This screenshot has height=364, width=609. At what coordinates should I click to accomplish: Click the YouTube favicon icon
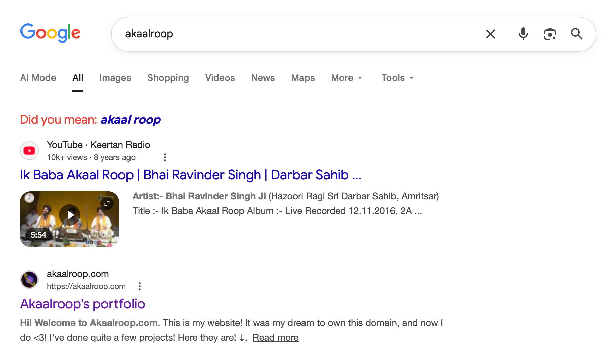pyautogui.click(x=29, y=151)
